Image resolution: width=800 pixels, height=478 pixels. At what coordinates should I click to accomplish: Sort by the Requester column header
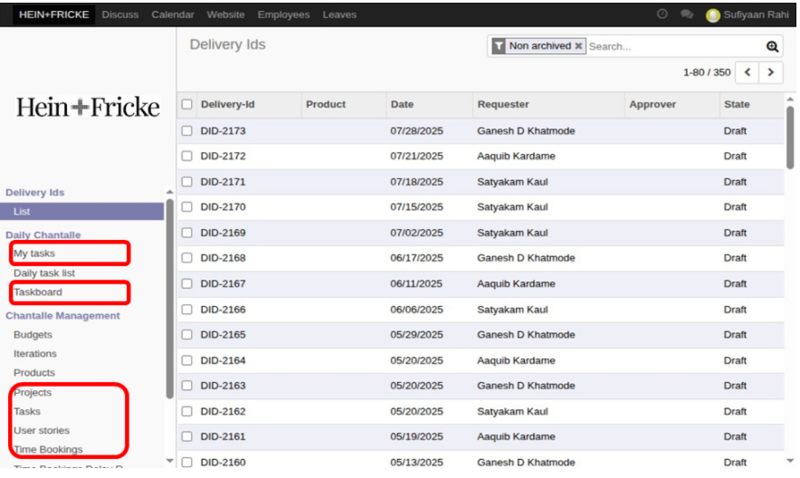click(x=503, y=104)
